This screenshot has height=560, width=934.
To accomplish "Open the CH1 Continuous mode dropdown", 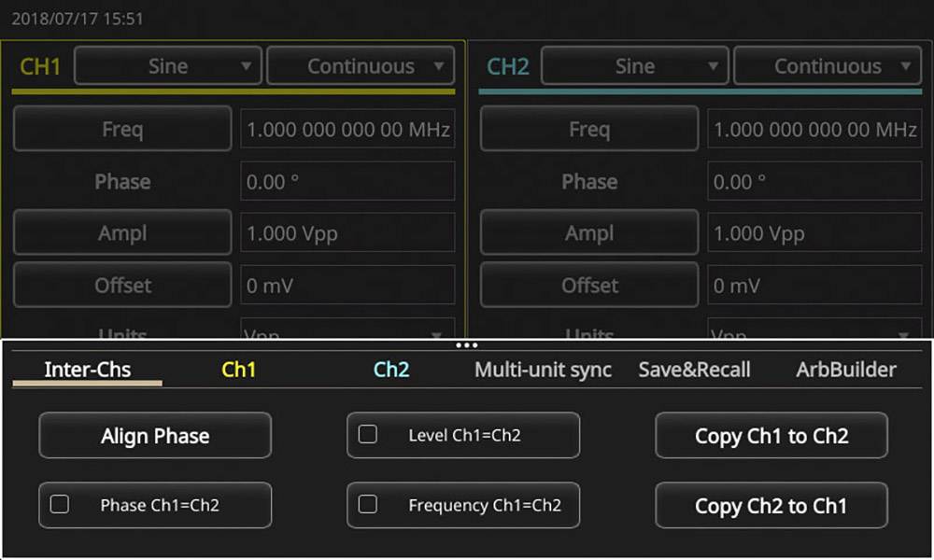I will tap(360, 65).
